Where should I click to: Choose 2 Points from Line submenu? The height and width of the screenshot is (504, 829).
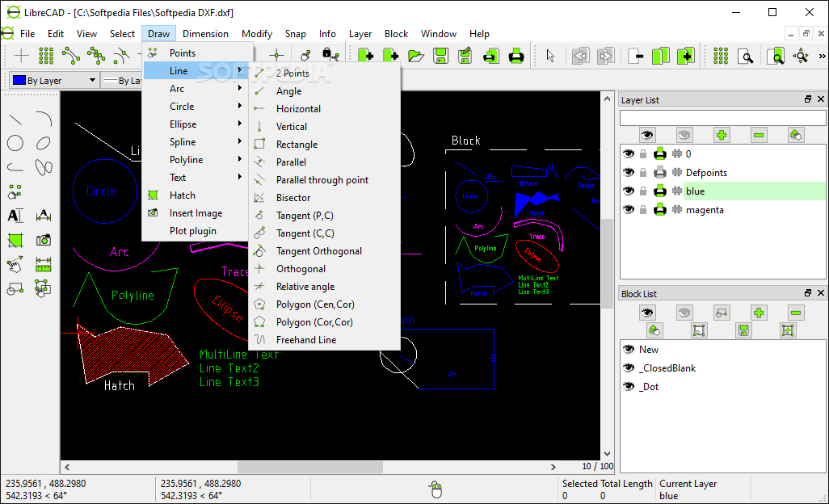(x=324, y=73)
